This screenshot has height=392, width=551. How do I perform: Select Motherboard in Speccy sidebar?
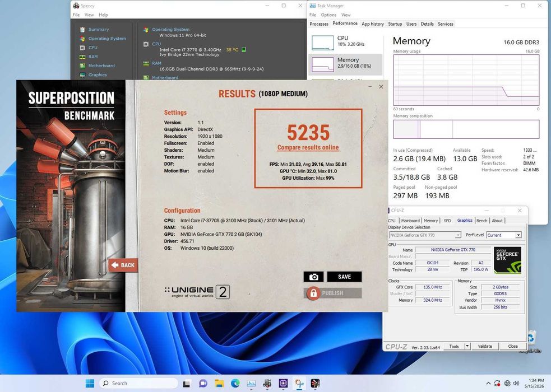point(101,66)
